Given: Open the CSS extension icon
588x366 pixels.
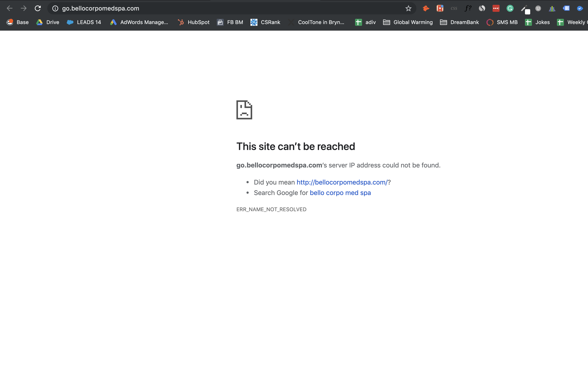Looking at the screenshot, I should point(454,9).
